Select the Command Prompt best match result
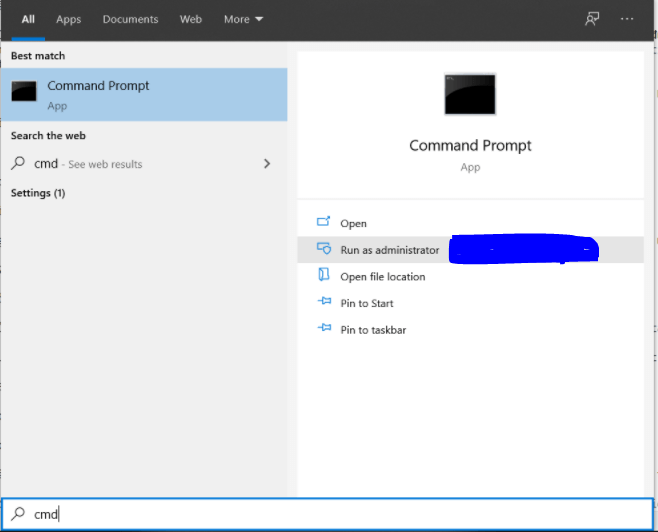658x532 pixels. click(144, 95)
